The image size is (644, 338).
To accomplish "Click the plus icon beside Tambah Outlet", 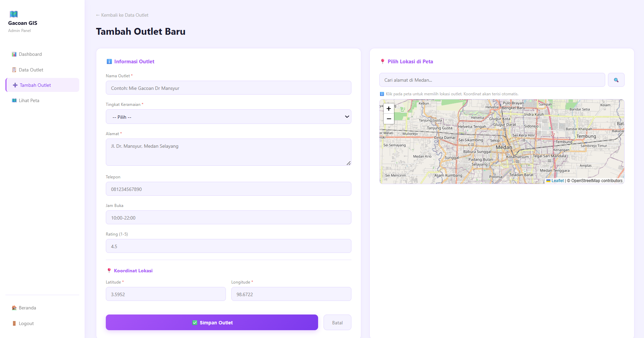I will click(x=15, y=85).
